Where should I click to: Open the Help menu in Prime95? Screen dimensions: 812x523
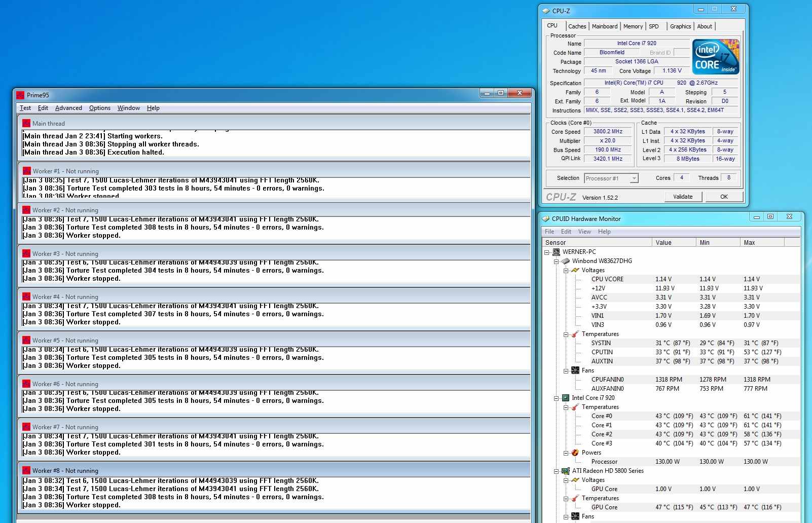pyautogui.click(x=153, y=108)
